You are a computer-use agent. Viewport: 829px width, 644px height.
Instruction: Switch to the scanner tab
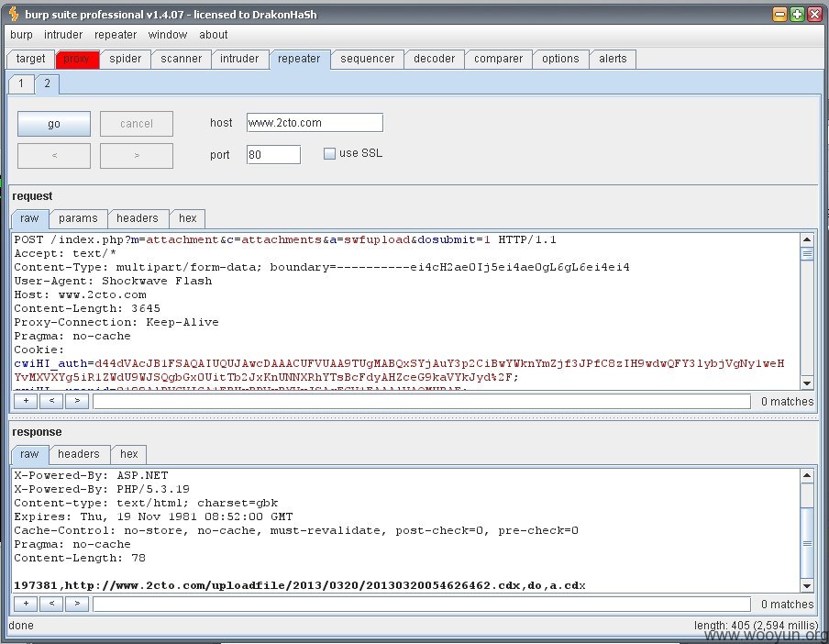click(x=181, y=59)
